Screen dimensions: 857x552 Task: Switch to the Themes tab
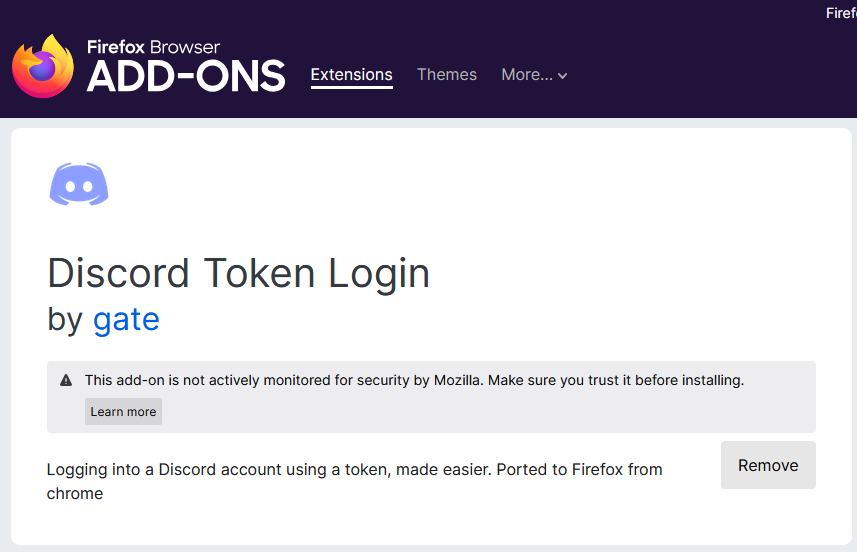447,75
